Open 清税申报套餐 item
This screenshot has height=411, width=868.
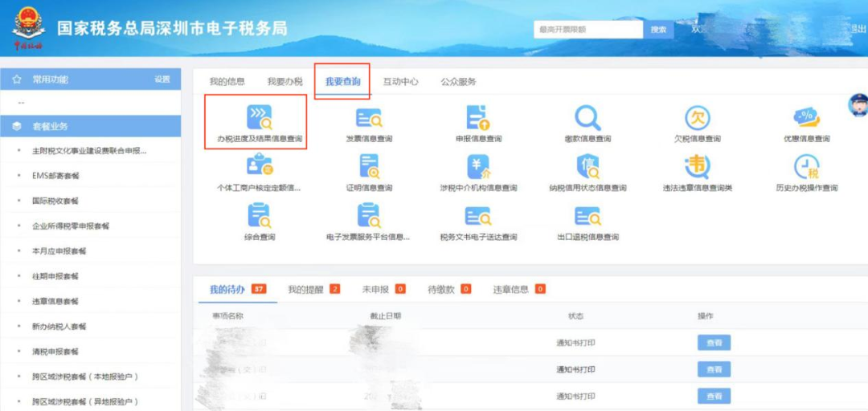click(55, 352)
